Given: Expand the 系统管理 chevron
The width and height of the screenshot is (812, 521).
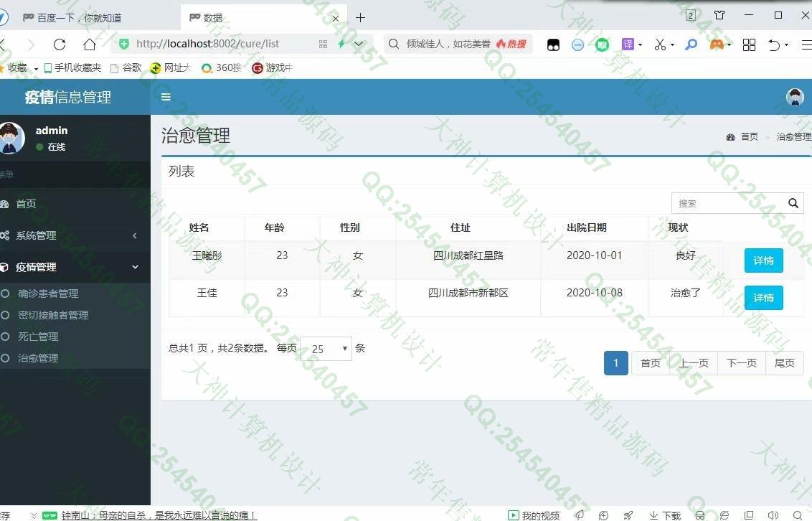Looking at the screenshot, I should pyautogui.click(x=135, y=235).
